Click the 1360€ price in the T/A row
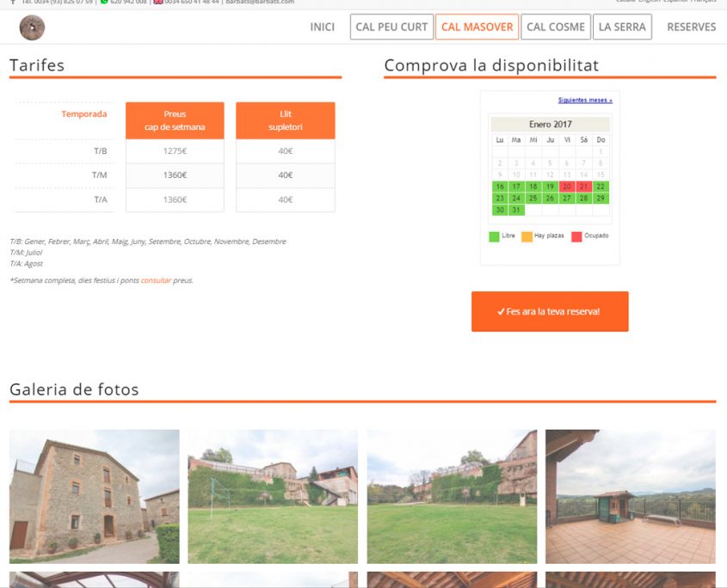The height and width of the screenshot is (588, 727). [x=175, y=199]
